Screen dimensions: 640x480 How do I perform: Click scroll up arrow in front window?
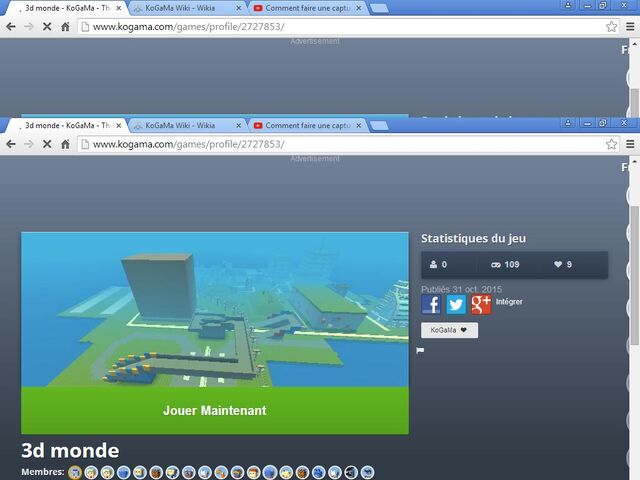[x=634, y=162]
